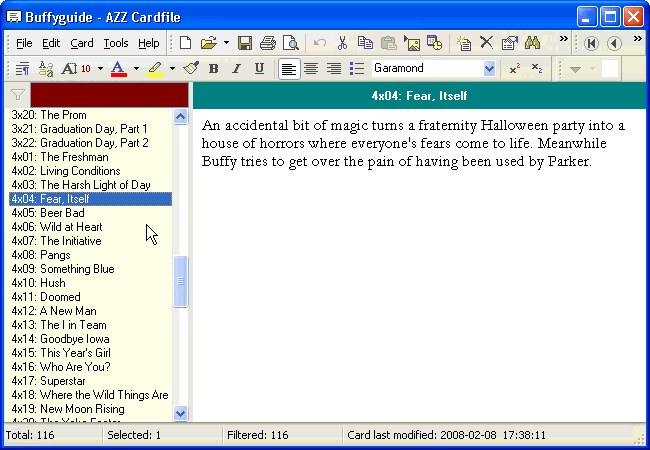Open Garamond font name dropdown
The height and width of the screenshot is (450, 650).
pos(489,68)
